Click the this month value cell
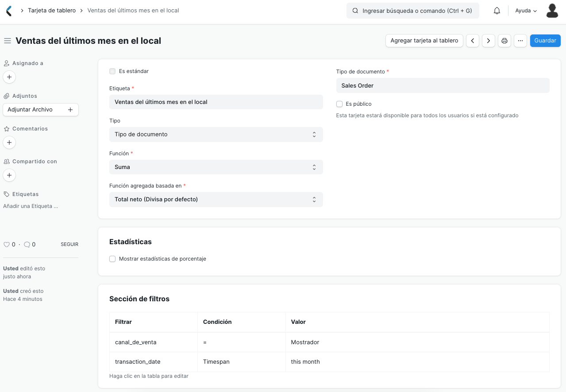Screen dimensions: 566x392 [x=417, y=361]
